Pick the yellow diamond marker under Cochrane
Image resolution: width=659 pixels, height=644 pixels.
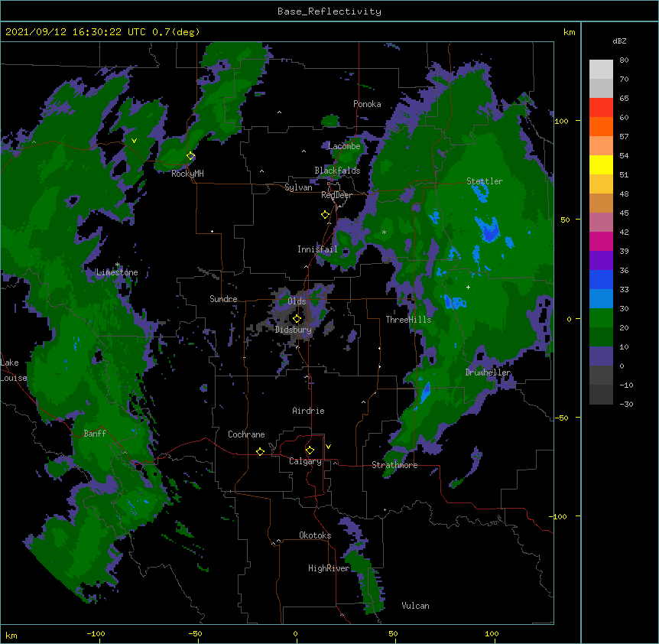(260, 451)
